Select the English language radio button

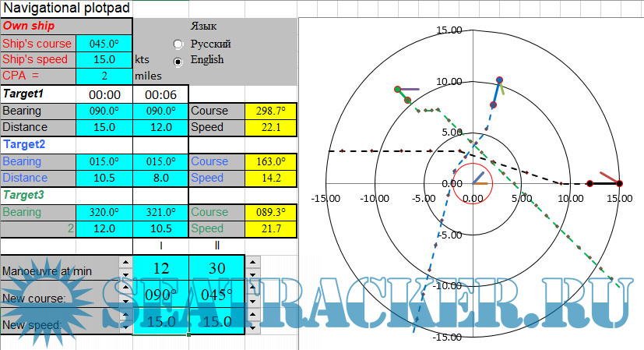point(178,60)
